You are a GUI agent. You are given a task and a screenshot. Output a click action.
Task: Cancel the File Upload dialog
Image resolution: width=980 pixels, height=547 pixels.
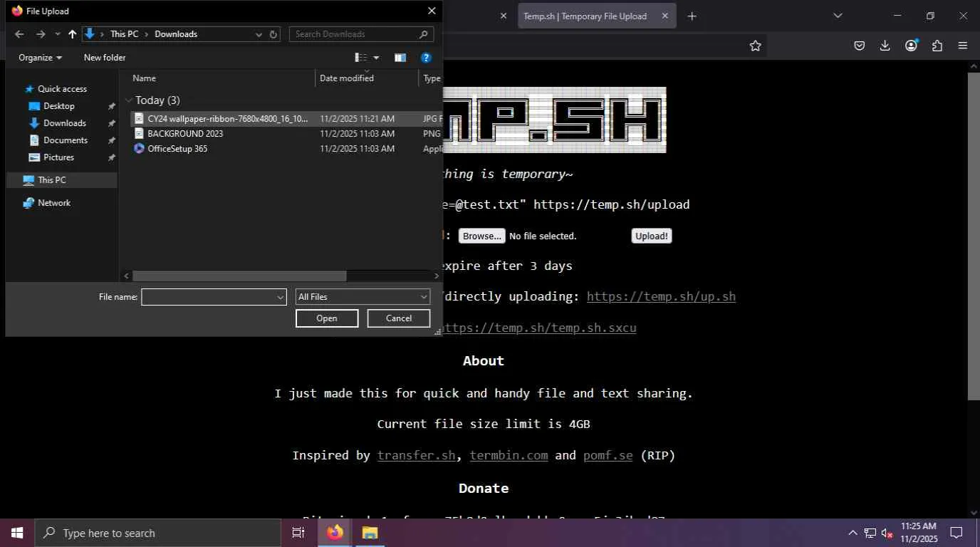pos(399,318)
